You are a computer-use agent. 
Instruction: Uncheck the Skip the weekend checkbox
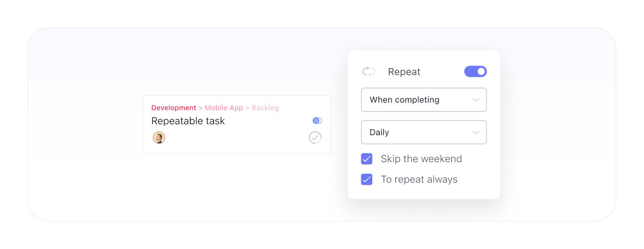tap(367, 159)
